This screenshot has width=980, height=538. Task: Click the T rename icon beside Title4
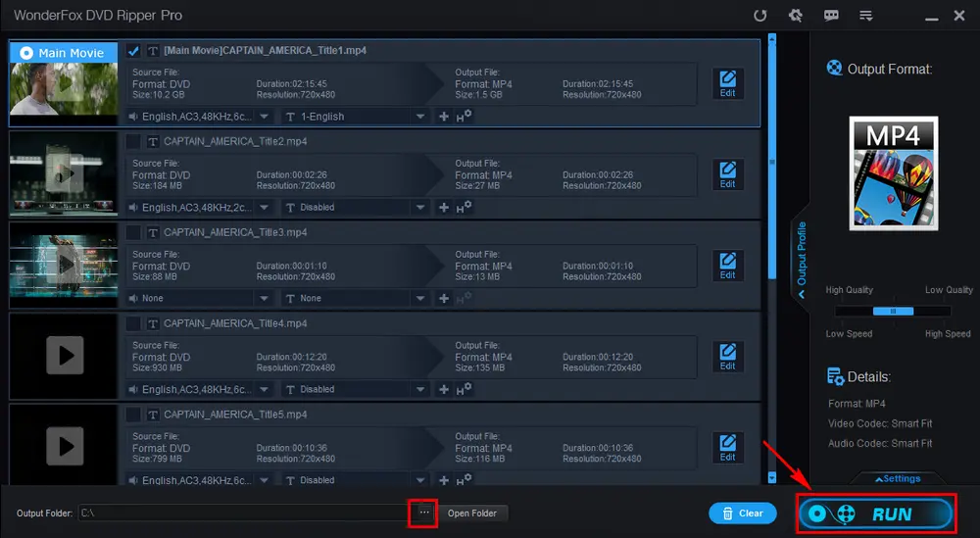coord(153,323)
